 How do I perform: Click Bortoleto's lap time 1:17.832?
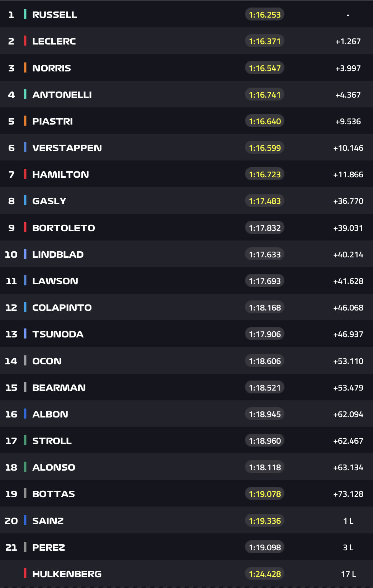tap(265, 228)
